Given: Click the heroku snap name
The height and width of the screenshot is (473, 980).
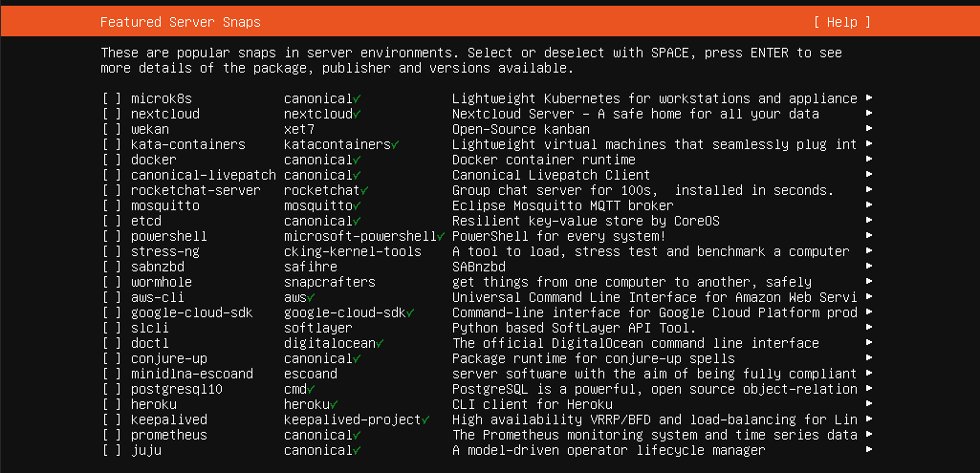Looking at the screenshot, I should point(154,404).
